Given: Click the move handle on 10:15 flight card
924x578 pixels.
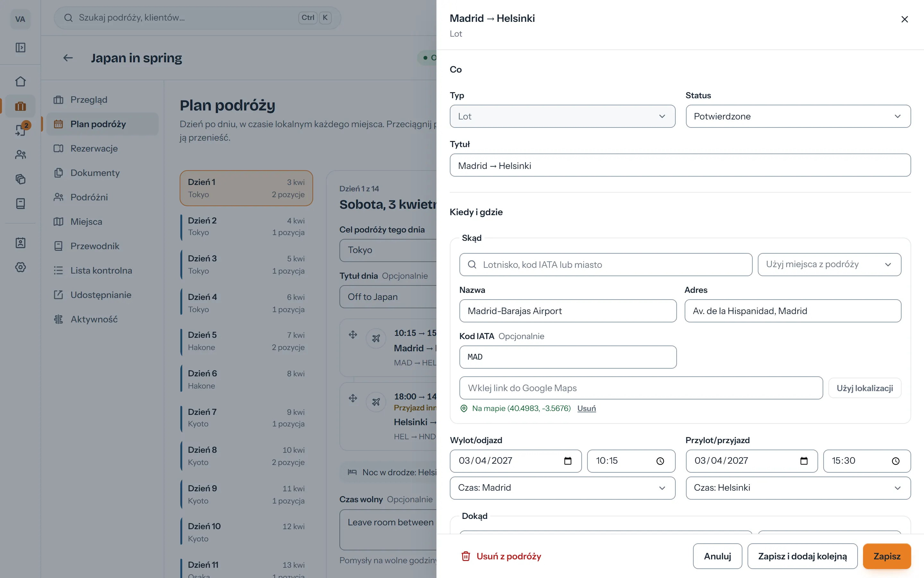Looking at the screenshot, I should [x=353, y=335].
